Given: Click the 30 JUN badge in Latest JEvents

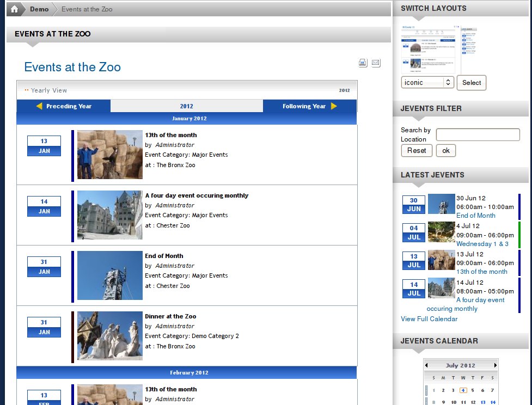Looking at the screenshot, I should (x=414, y=205).
